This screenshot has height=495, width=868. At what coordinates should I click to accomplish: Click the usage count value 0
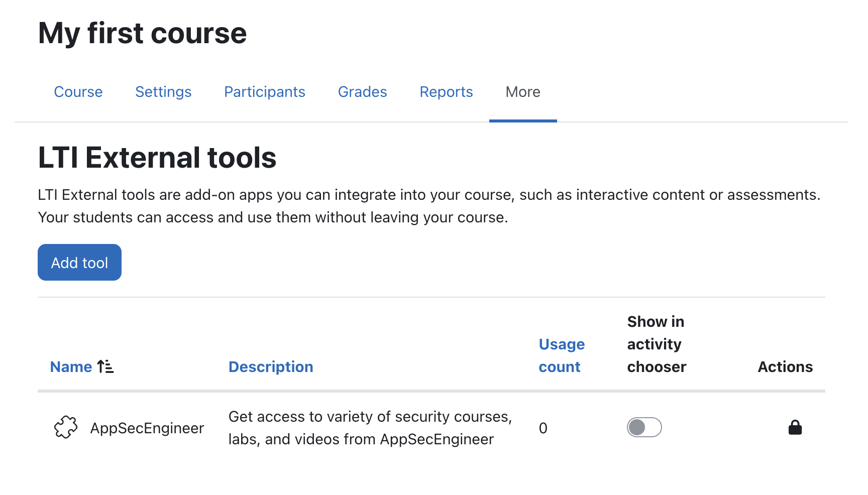click(x=543, y=428)
